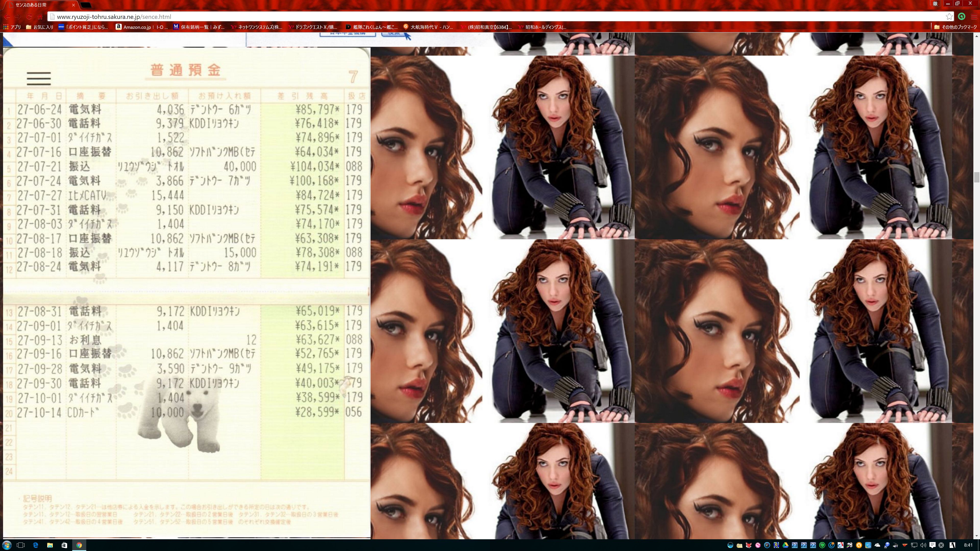The height and width of the screenshot is (551, 980).
Task: Click the IヒメCATV entry on 27-07-27
Action: 87,195
